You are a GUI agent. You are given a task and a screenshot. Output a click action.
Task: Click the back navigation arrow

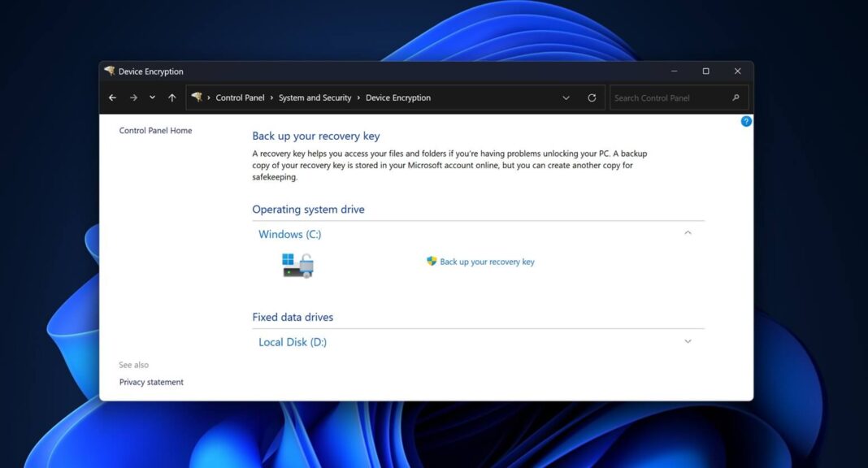click(x=111, y=97)
